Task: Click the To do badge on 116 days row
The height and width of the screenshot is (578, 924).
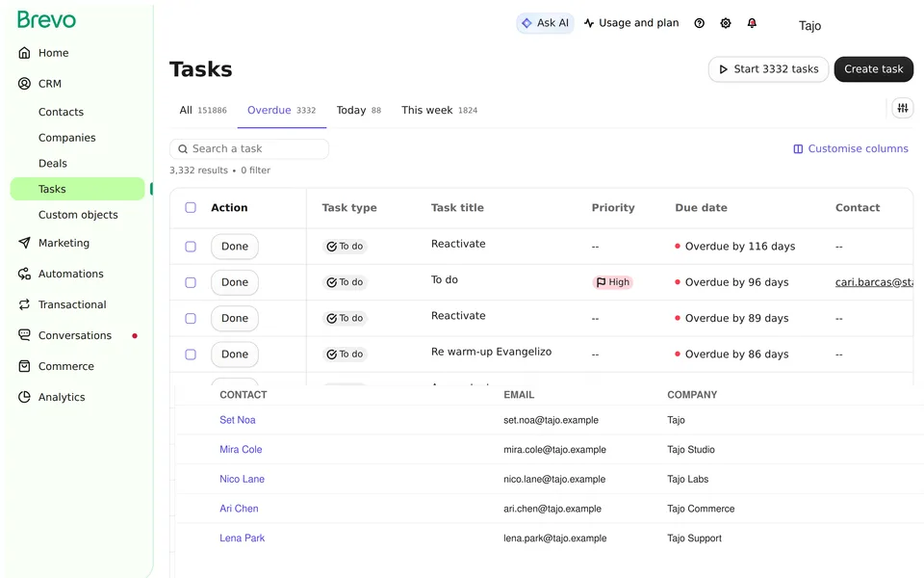Action: coord(346,246)
